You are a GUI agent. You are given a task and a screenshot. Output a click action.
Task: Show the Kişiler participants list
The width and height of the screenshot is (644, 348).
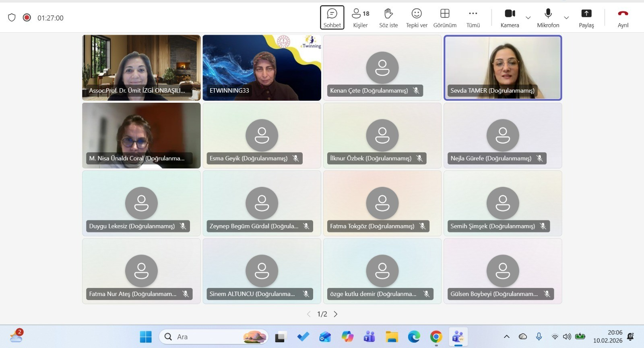(x=360, y=18)
